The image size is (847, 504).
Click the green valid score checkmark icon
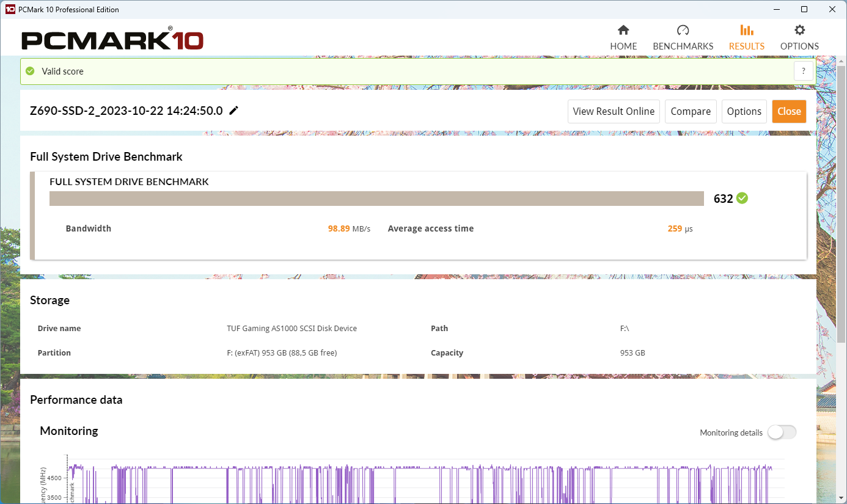[30, 71]
